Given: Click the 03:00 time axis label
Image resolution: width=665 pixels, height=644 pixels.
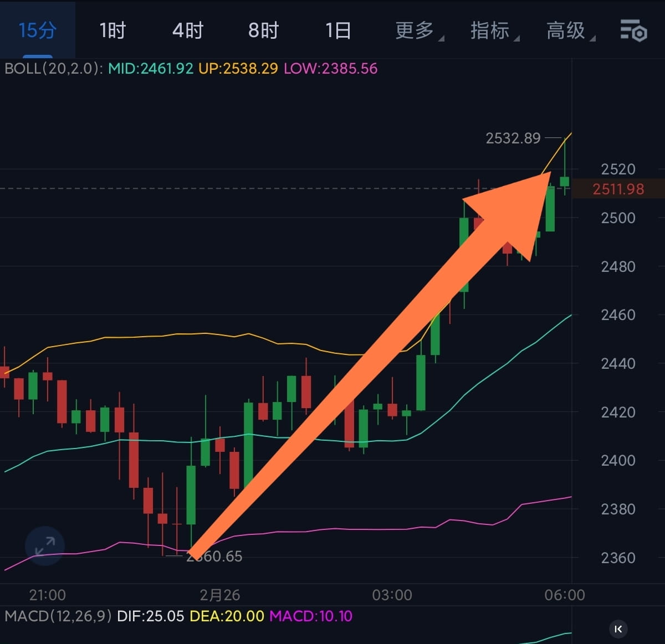Looking at the screenshot, I should coord(392,595).
